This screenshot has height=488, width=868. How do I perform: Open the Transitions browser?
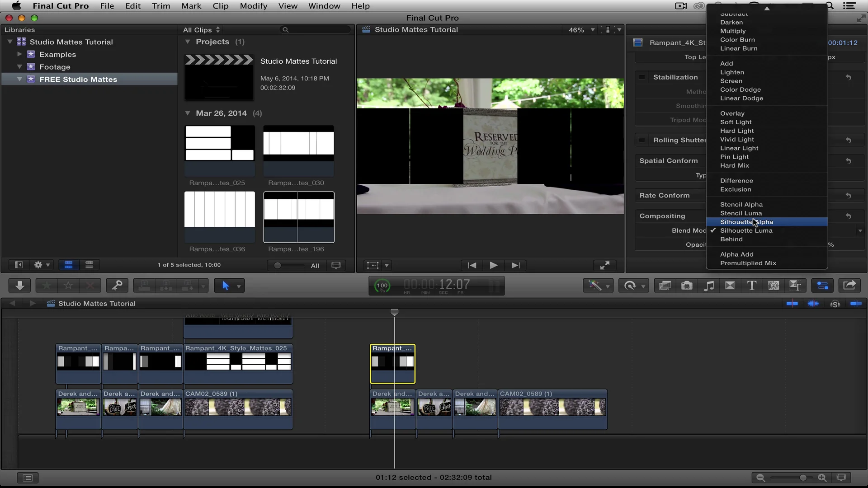click(731, 285)
